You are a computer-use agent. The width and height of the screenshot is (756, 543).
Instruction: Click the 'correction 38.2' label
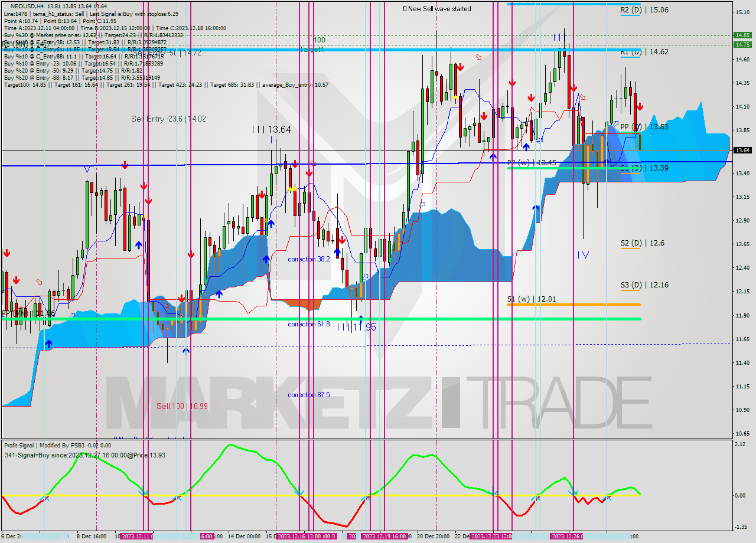tap(309, 259)
